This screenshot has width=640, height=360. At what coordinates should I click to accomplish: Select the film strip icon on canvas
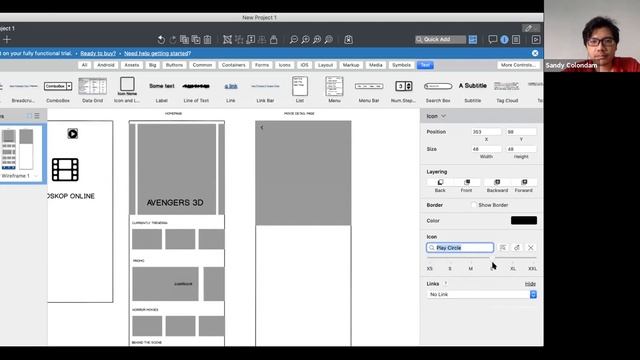(x=65, y=169)
